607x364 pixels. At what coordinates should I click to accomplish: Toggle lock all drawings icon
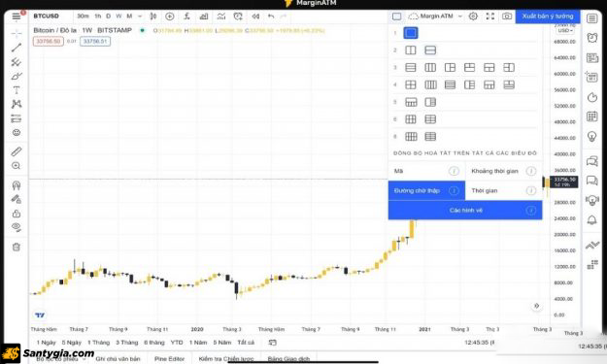coord(17,214)
